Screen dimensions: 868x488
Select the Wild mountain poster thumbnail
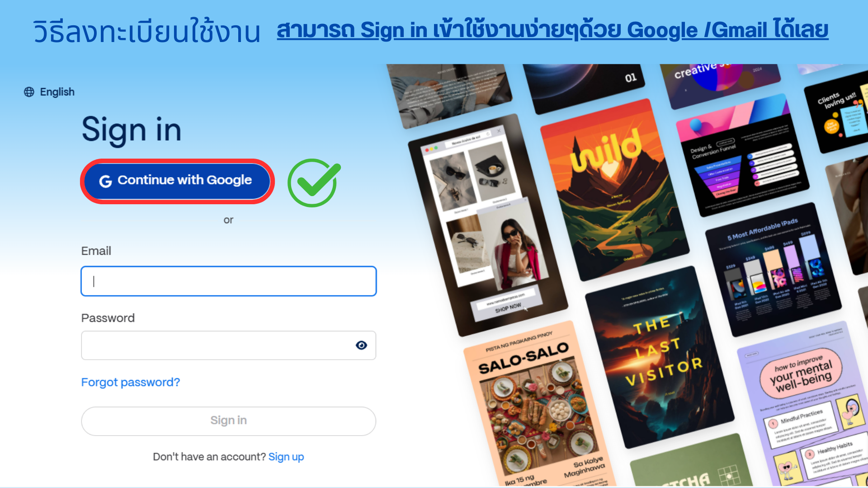[x=614, y=190]
